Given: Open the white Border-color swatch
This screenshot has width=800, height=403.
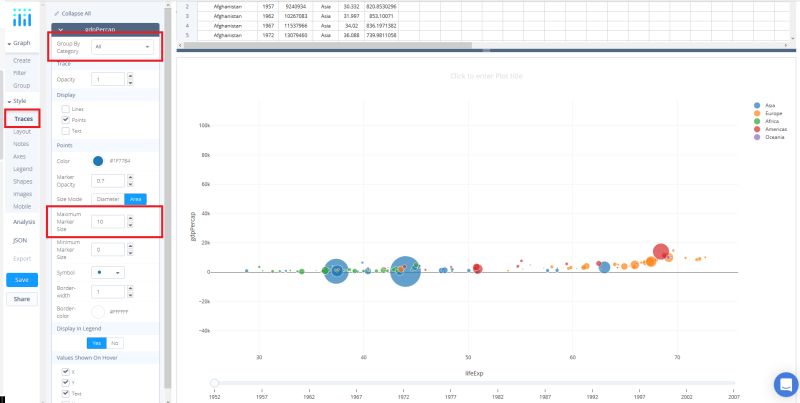Looking at the screenshot, I should (98, 312).
